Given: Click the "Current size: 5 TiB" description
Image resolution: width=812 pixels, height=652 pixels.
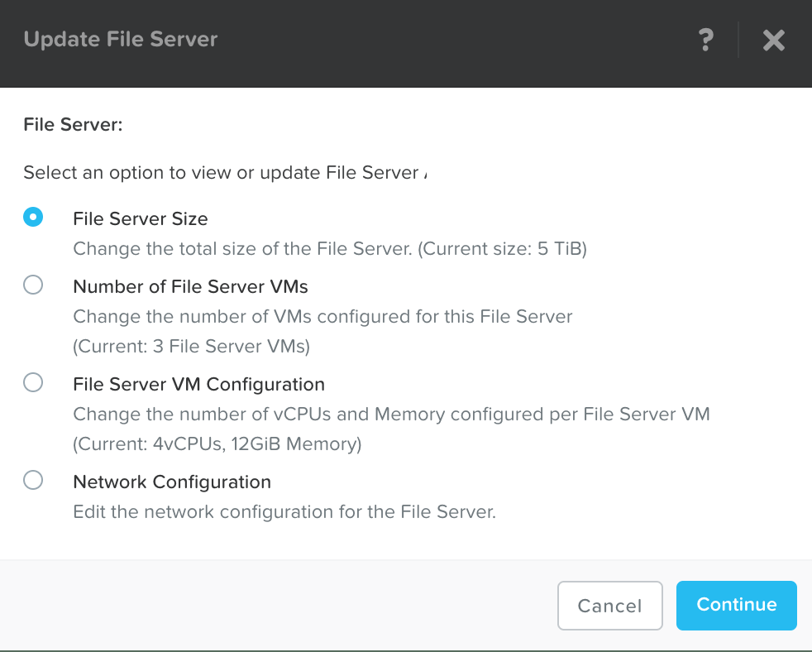Looking at the screenshot, I should 503,249.
